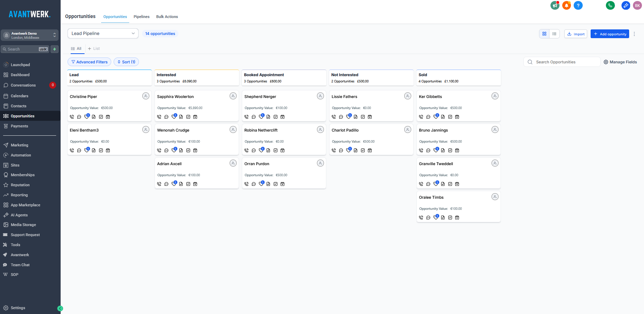This screenshot has width=644, height=314.
Task: Click inside the Search Opportunities field
Action: point(562,62)
